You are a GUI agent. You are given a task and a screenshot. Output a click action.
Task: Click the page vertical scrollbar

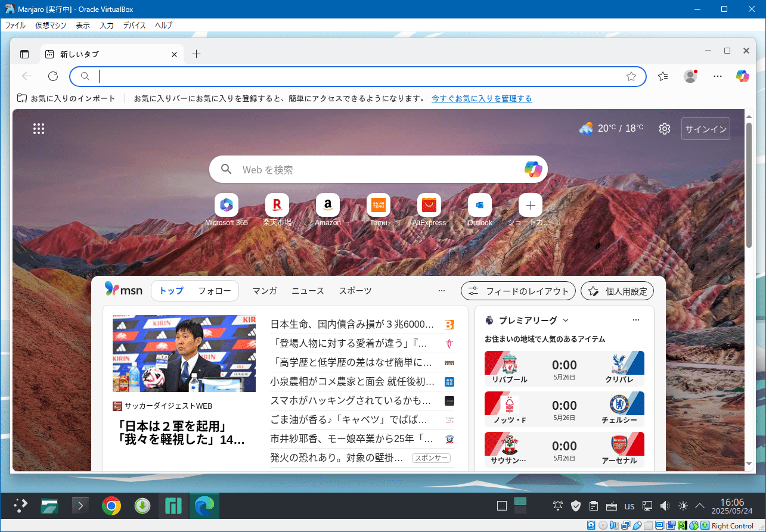pyautogui.click(x=749, y=185)
